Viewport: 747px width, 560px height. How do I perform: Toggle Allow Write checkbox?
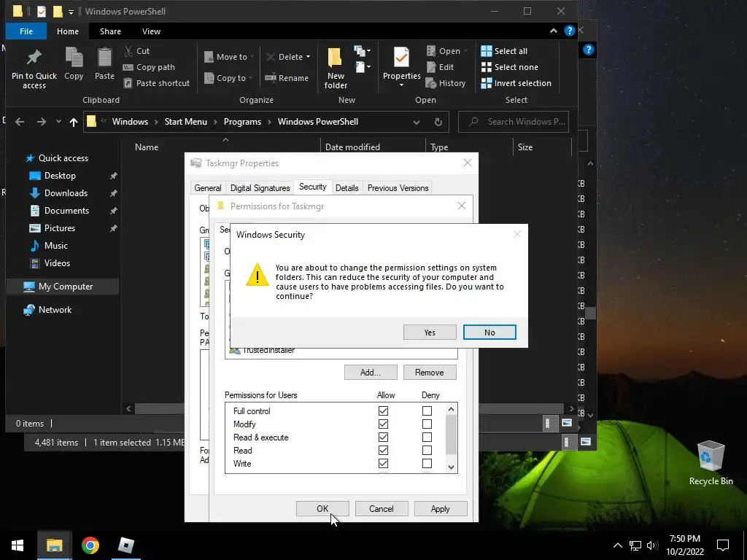point(383,463)
